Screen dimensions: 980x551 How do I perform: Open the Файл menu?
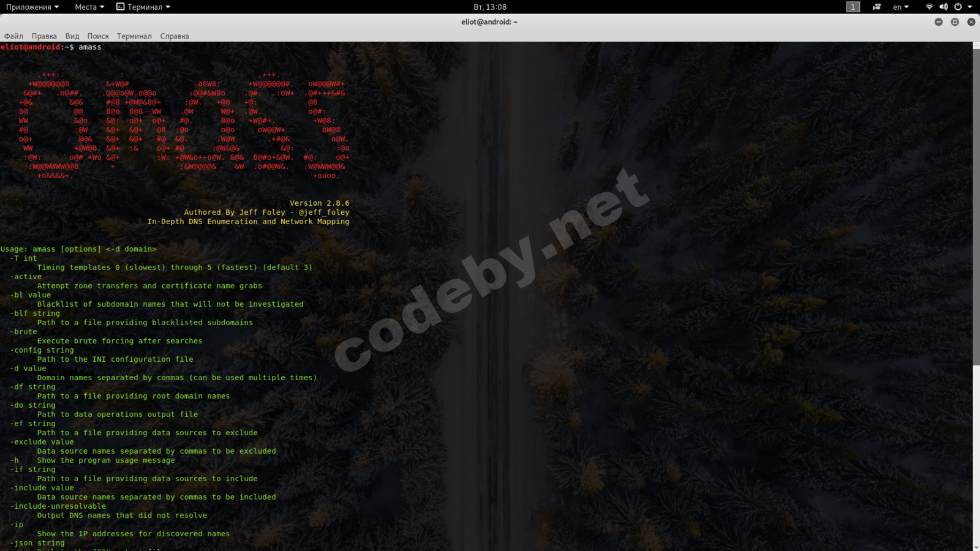tap(13, 36)
